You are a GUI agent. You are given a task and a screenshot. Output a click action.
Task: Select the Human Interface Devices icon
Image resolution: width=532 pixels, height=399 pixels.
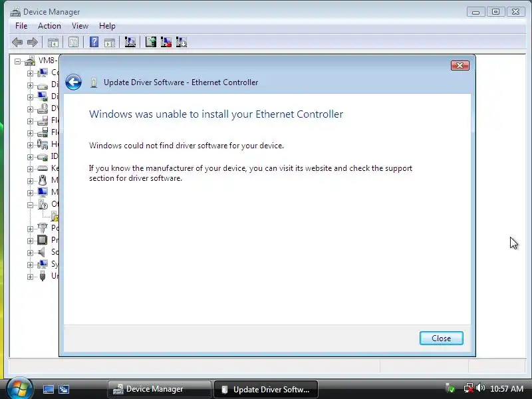click(x=43, y=144)
